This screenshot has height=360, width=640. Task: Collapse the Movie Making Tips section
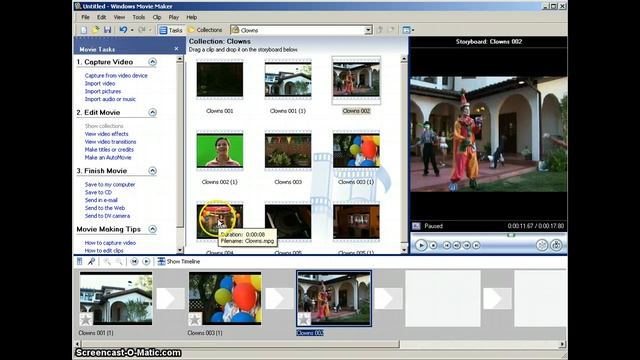(x=152, y=229)
